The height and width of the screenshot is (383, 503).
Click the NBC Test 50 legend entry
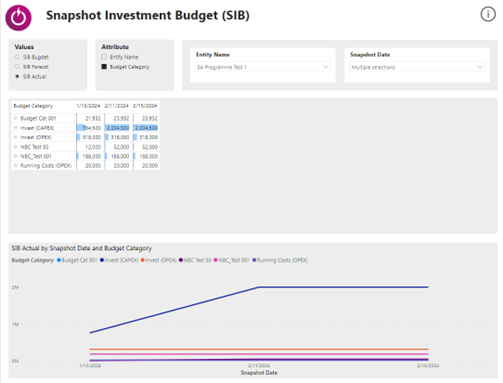[195, 260]
